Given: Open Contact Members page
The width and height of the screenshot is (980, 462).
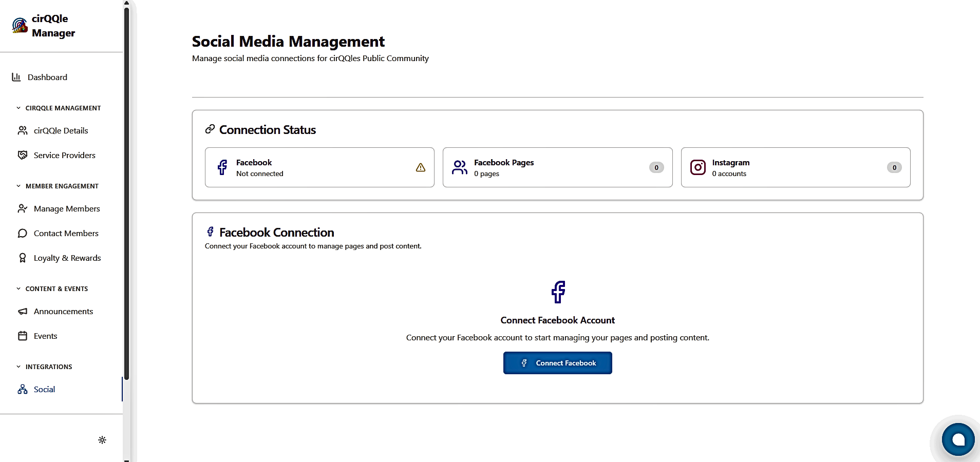Looking at the screenshot, I should click(x=66, y=233).
